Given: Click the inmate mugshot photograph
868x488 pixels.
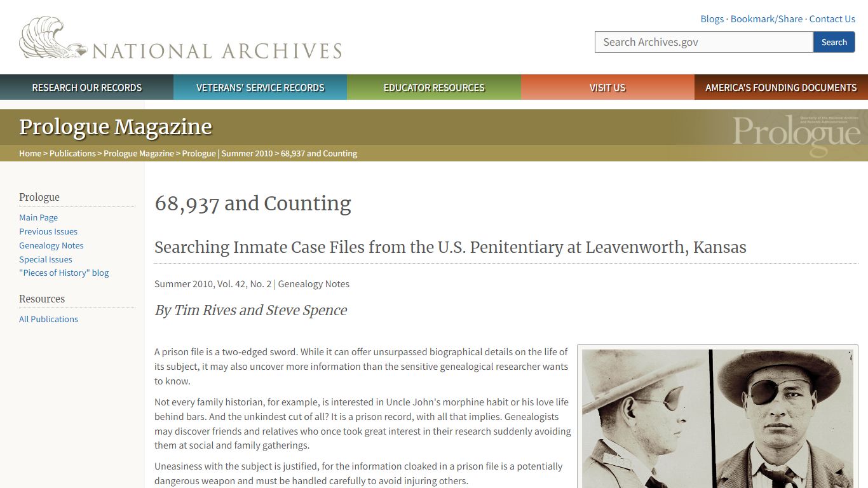Looking at the screenshot, I should tap(717, 418).
